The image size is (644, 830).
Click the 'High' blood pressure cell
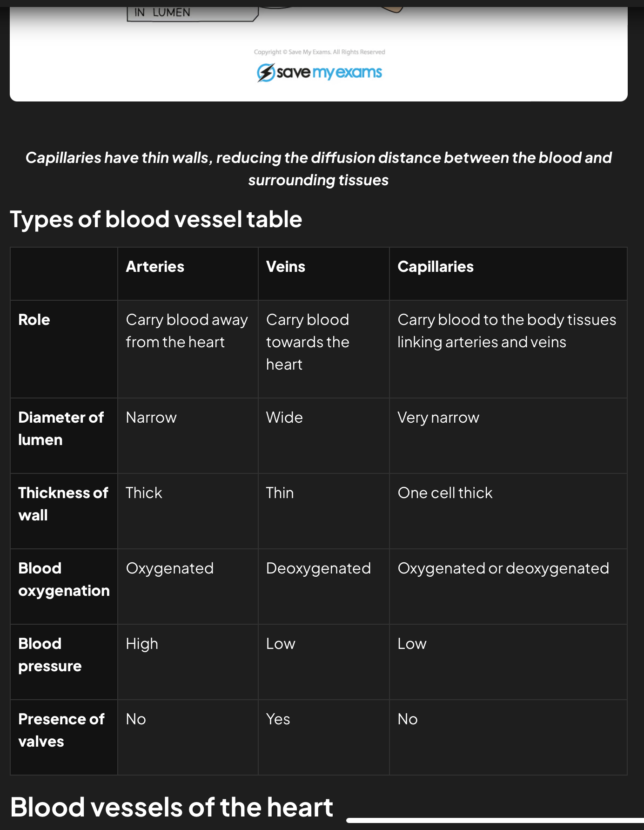pos(142,644)
